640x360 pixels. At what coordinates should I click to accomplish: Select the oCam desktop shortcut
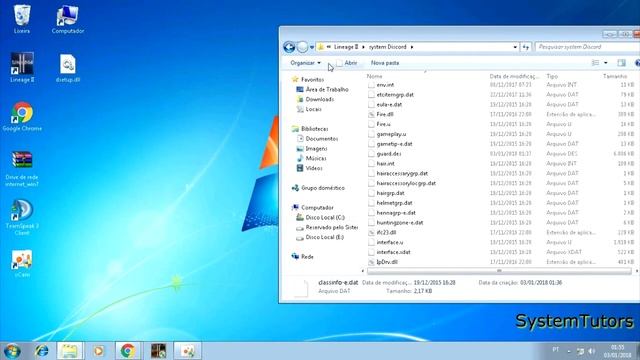pyautogui.click(x=22, y=264)
